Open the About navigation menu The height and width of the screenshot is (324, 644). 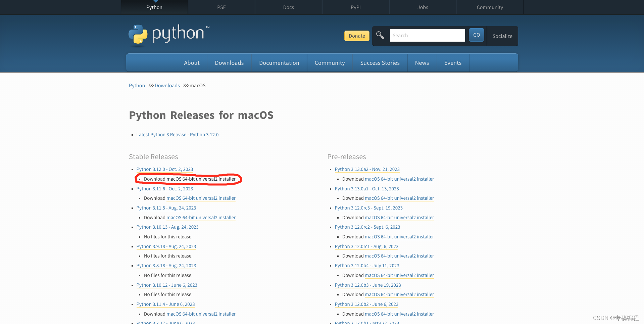click(192, 63)
